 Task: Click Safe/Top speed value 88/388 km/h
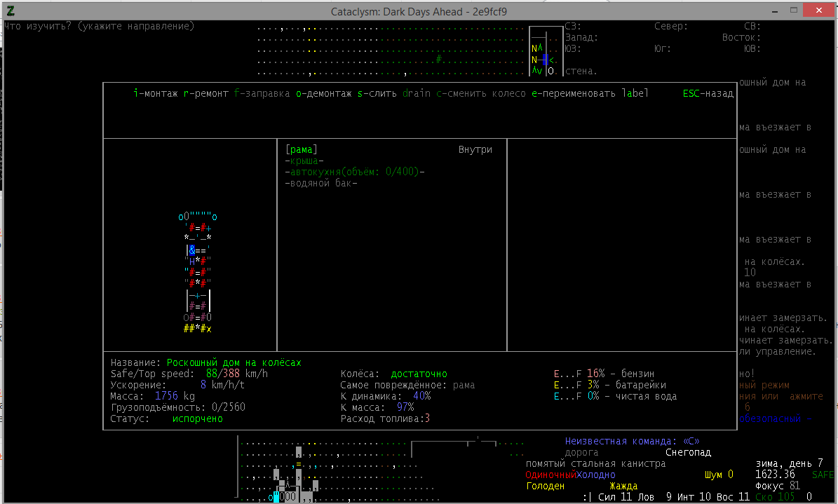[x=237, y=374]
